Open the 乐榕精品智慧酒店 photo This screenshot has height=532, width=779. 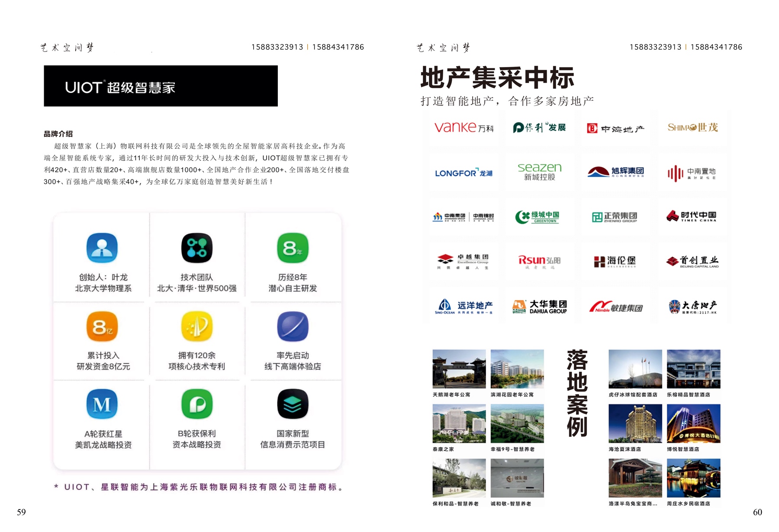pos(693,369)
